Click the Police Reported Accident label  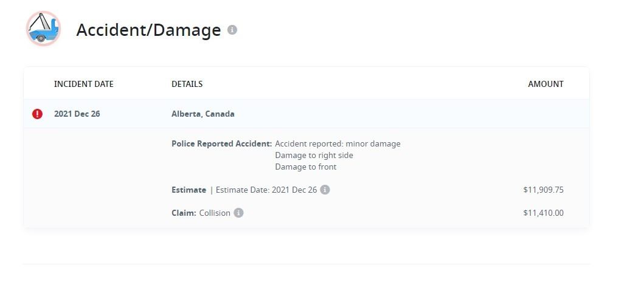click(x=221, y=144)
